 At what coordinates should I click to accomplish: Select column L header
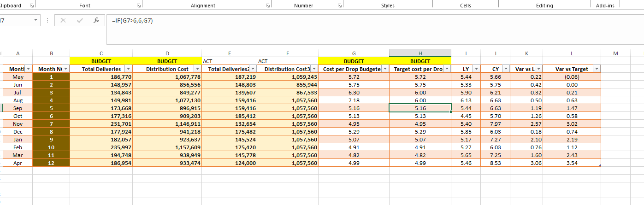pyautogui.click(x=572, y=53)
